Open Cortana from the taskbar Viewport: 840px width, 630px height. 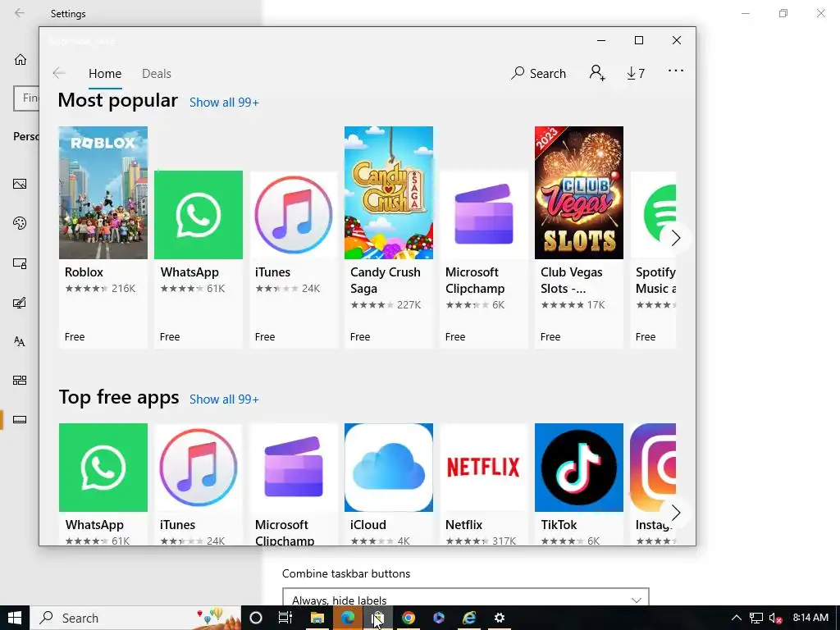(256, 618)
